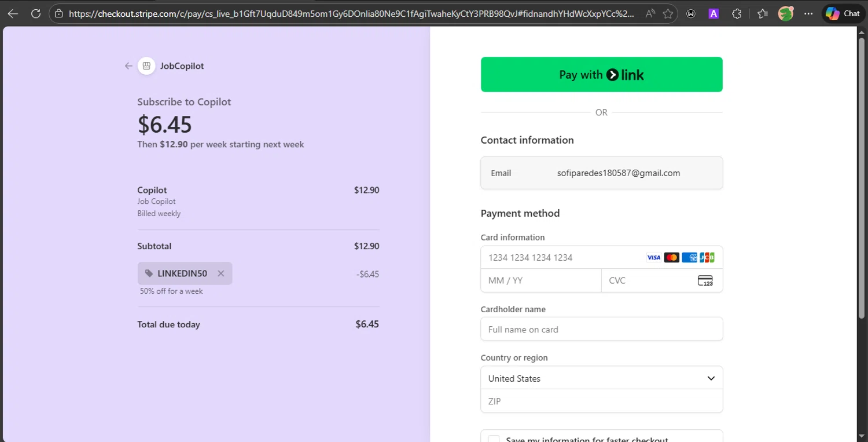
Task: View site information lock icon
Action: [58, 13]
